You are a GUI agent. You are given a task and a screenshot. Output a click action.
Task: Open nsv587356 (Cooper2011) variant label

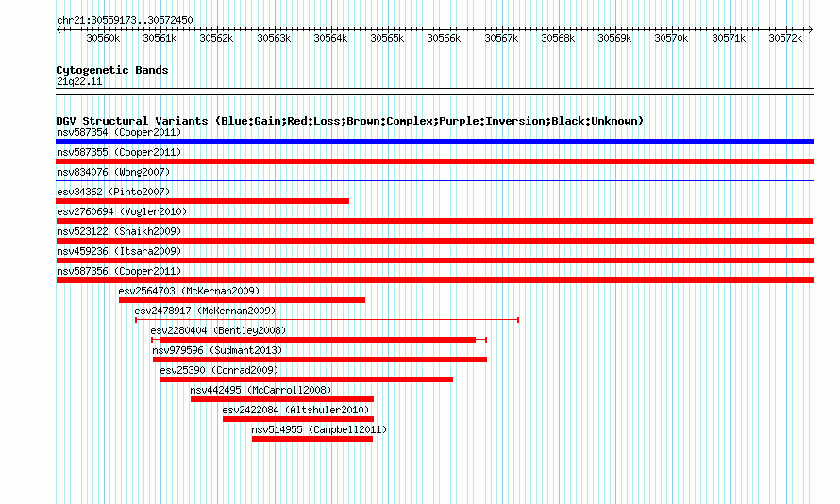pos(119,271)
